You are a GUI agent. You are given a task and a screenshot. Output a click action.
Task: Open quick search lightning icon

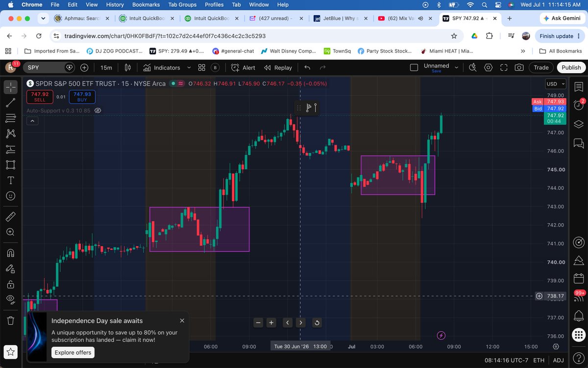click(x=473, y=68)
